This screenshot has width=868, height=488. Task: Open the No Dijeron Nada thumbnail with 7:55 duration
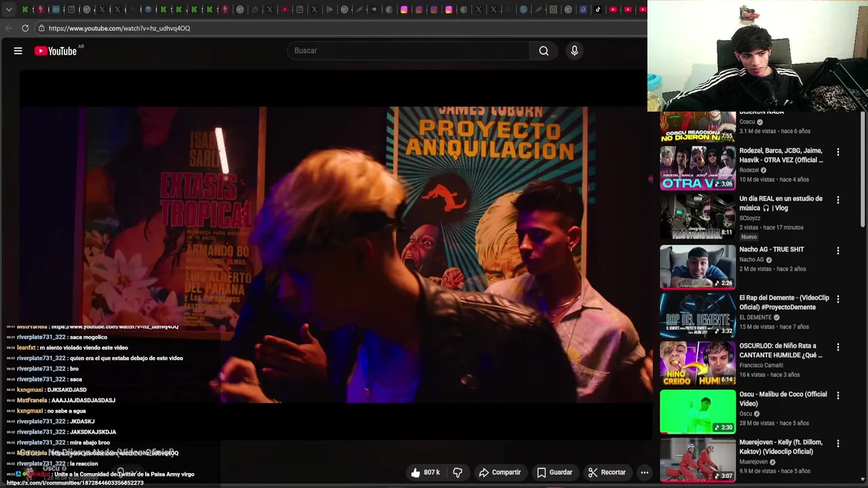click(x=698, y=127)
